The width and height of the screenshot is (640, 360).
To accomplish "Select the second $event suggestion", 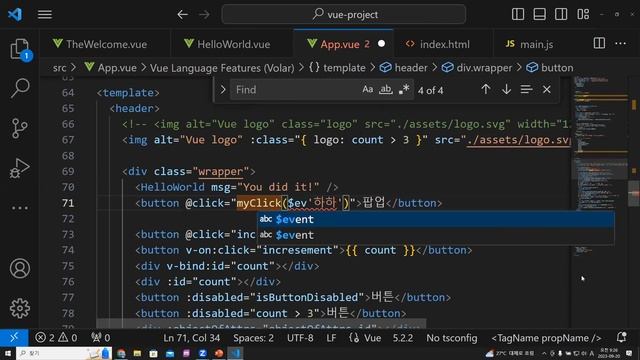I will pos(436,235).
